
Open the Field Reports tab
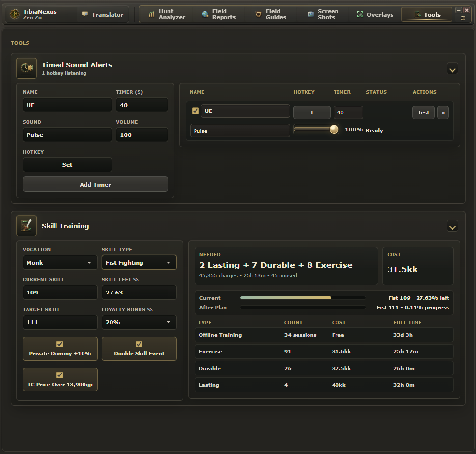pyautogui.click(x=219, y=14)
